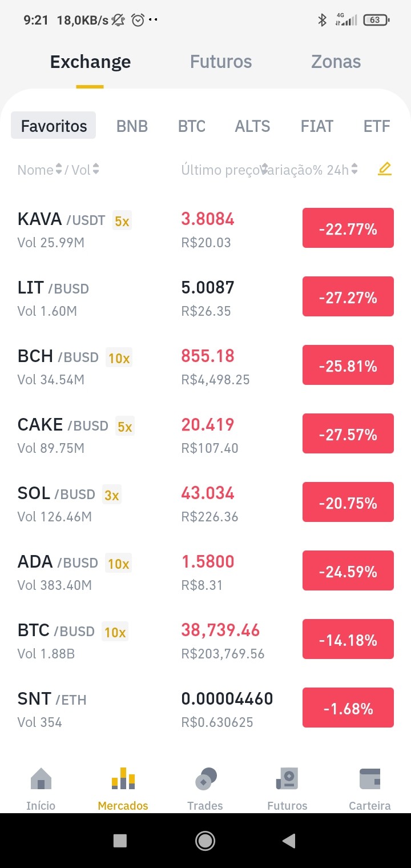
Task: Tap the Android back triangle icon
Action: pyautogui.click(x=289, y=840)
